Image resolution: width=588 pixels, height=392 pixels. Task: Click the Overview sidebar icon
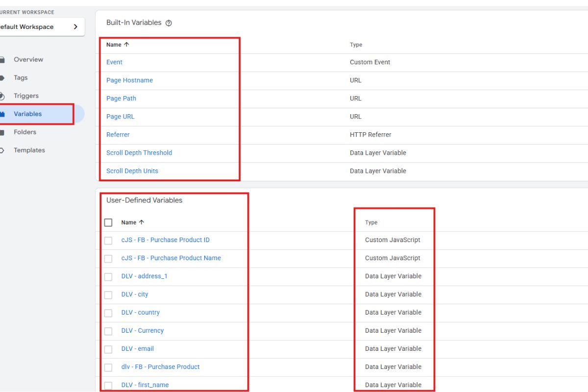(x=2, y=60)
